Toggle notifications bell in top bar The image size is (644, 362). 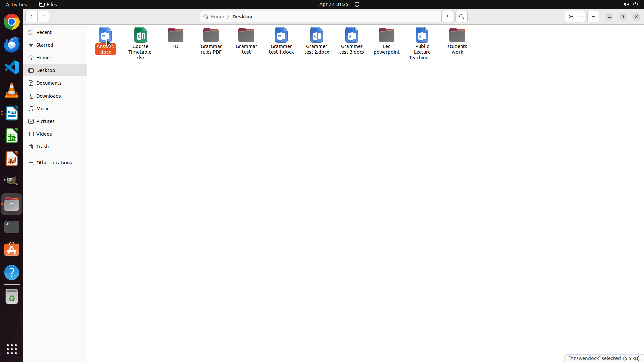(x=357, y=4)
